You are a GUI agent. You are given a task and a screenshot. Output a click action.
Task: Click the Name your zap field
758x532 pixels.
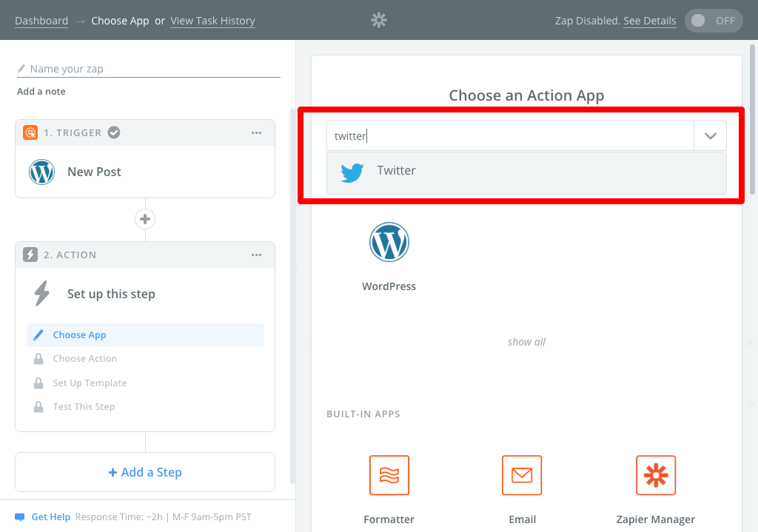148,69
